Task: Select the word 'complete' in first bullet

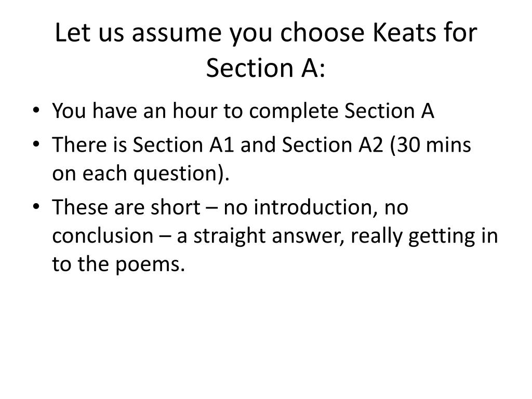Action: (294, 112)
